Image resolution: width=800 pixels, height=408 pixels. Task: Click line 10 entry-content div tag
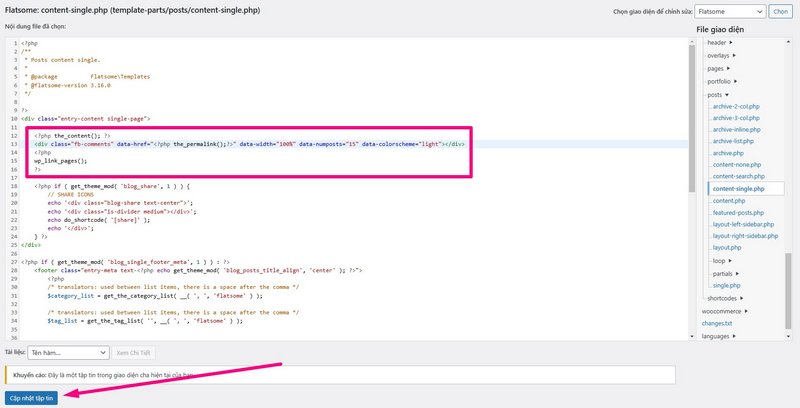coord(86,118)
